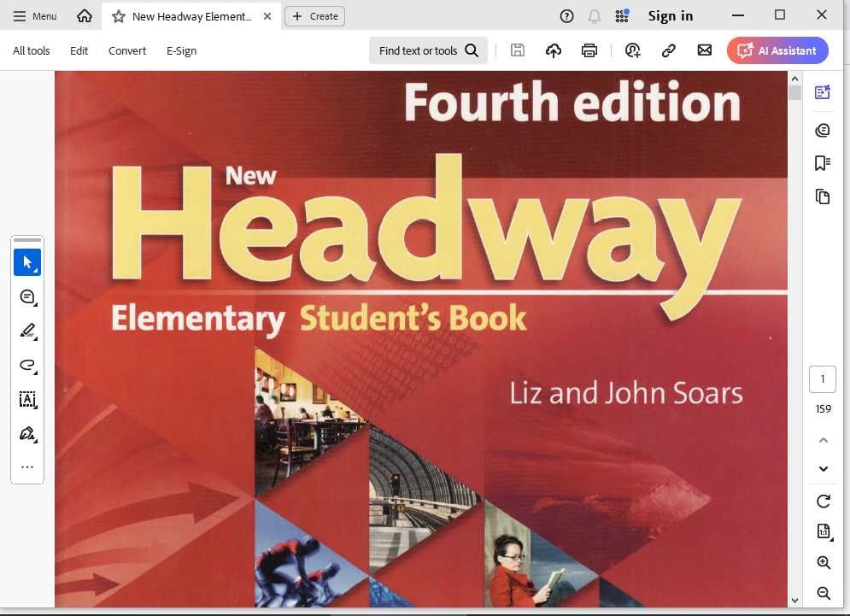Zoom in with magnifier plus
This screenshot has width=850, height=616.
coord(824,563)
